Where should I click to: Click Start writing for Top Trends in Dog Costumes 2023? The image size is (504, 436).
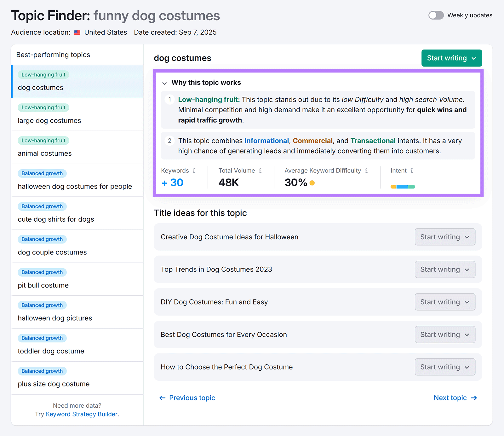click(445, 269)
